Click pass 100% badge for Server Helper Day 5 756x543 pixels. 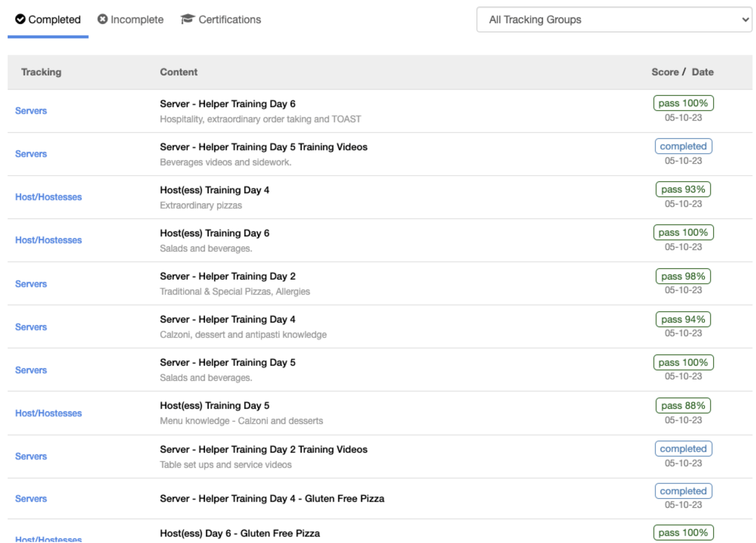click(683, 362)
